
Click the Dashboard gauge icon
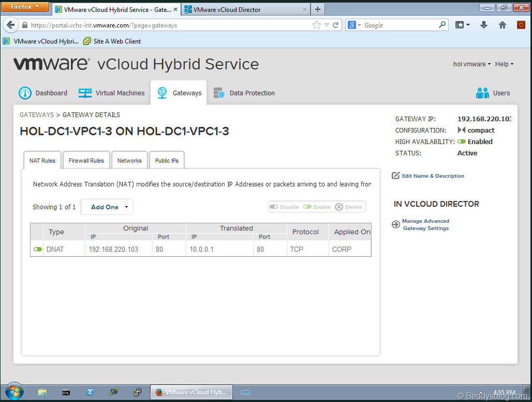(25, 93)
